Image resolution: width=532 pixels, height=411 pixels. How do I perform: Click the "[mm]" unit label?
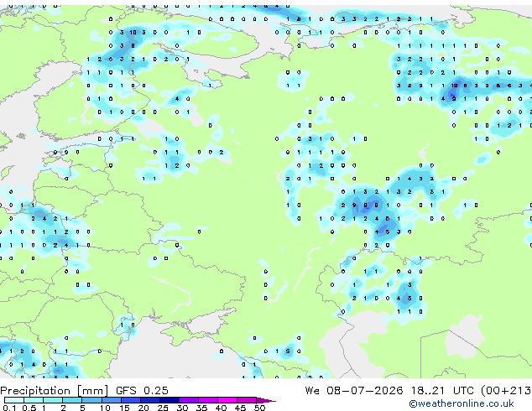93,391
